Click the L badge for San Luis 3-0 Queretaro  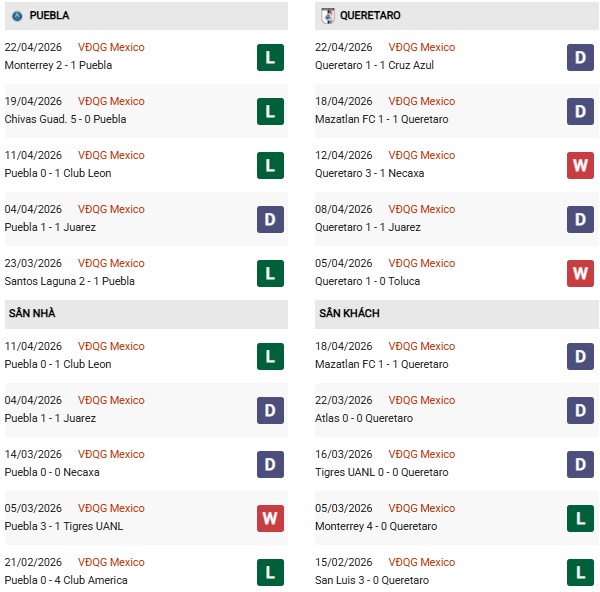[581, 572]
